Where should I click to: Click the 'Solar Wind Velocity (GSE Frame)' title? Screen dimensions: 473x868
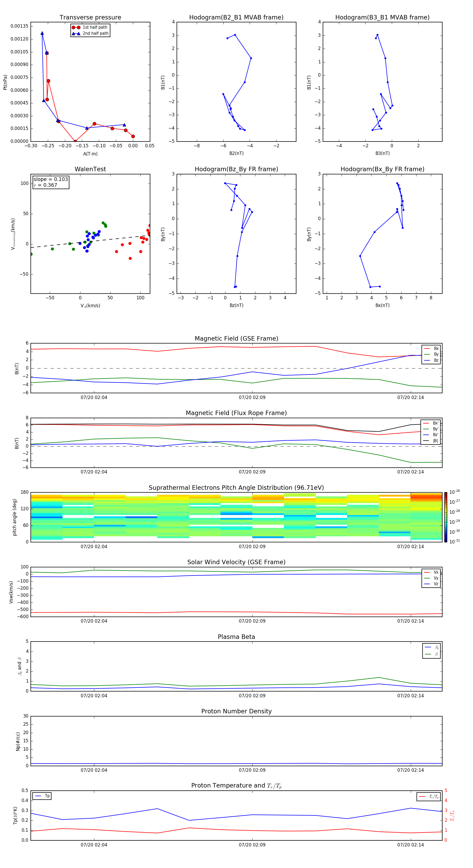tap(236, 562)
